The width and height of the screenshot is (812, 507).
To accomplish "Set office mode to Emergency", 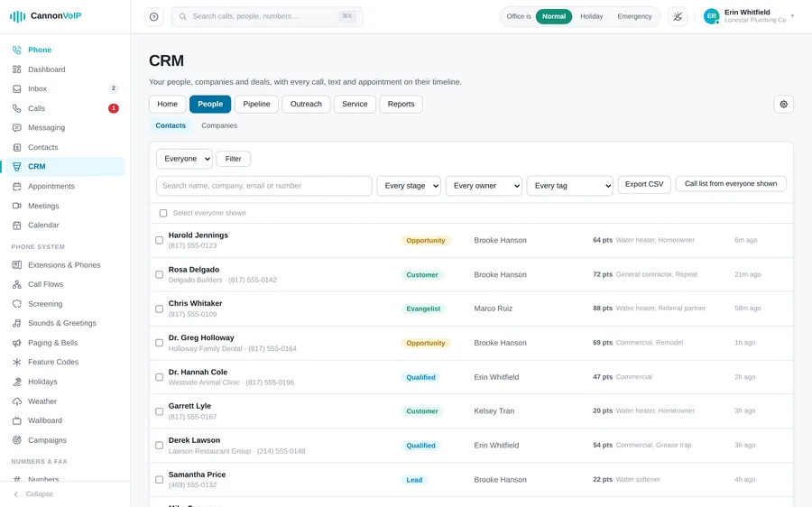I will pos(634,16).
